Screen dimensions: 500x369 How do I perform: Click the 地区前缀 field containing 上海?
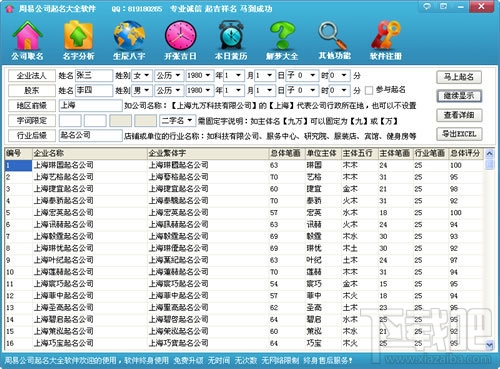[x=90, y=106]
